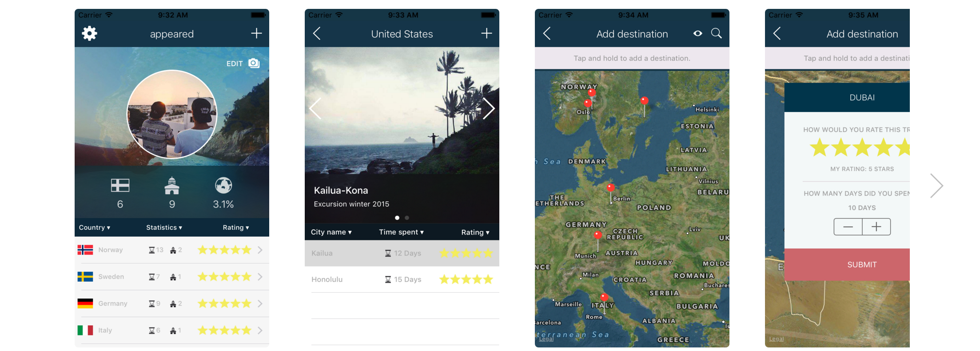The image size is (980, 351).
Task: Select the Kailua city row
Action: tap(402, 253)
